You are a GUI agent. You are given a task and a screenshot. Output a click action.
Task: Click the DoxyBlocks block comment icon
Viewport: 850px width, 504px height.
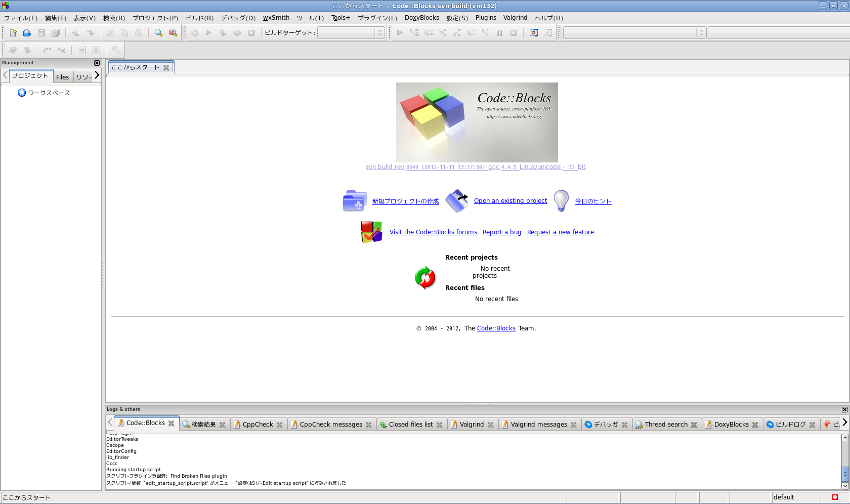coord(47,50)
